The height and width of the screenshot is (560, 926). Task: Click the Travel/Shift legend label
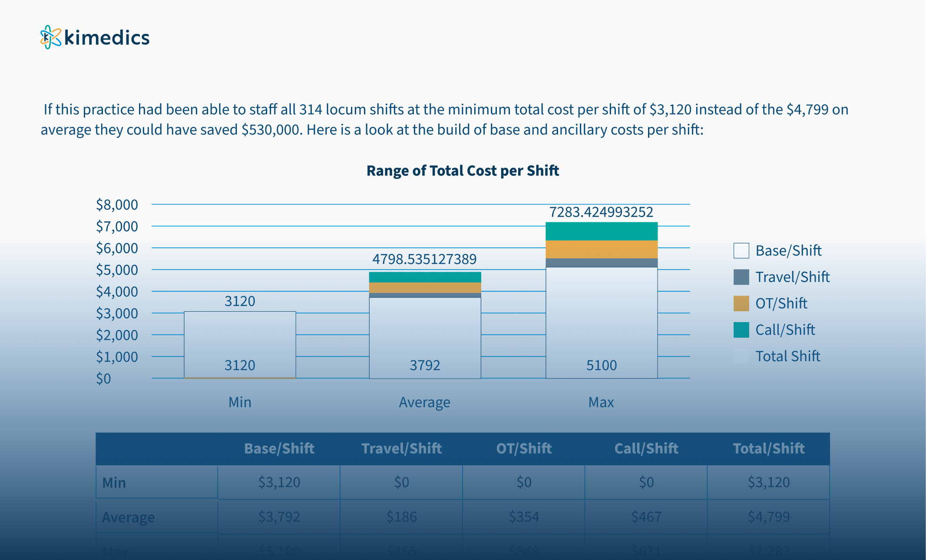(792, 277)
